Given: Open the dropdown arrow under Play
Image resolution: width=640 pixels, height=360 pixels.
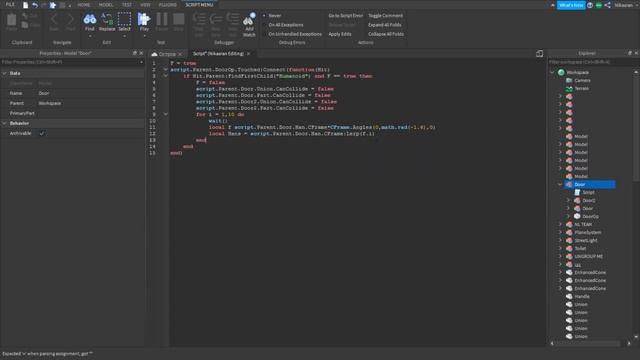Looking at the screenshot, I should click(x=144, y=36).
